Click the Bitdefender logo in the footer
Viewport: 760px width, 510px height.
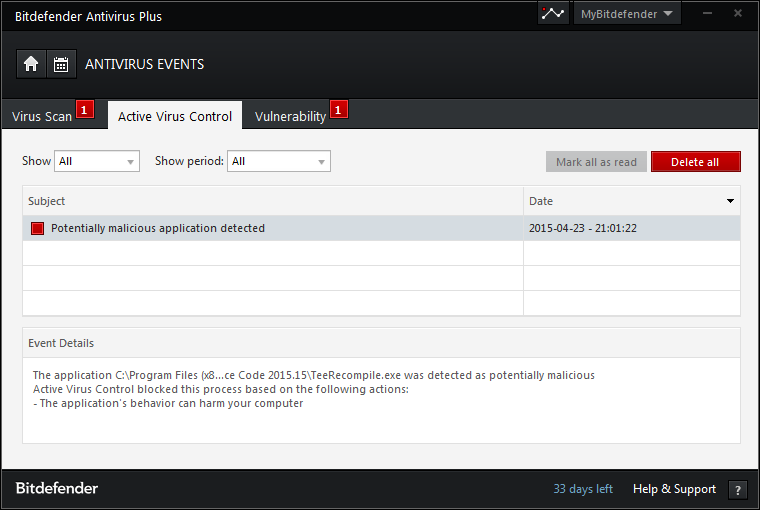click(x=57, y=488)
